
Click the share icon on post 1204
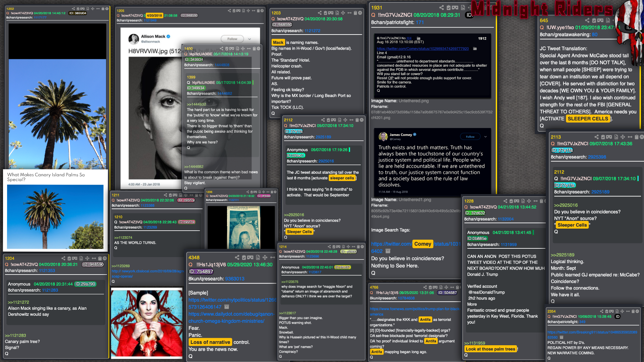coord(63,258)
